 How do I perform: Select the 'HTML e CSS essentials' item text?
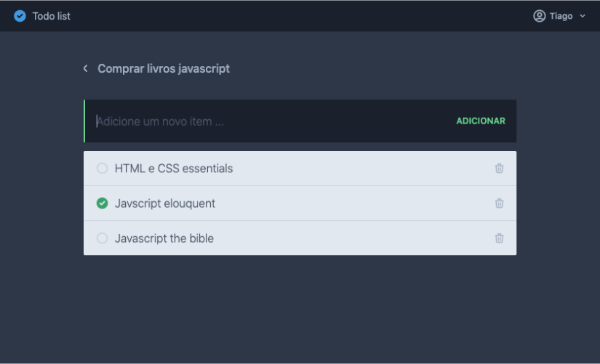pos(174,169)
